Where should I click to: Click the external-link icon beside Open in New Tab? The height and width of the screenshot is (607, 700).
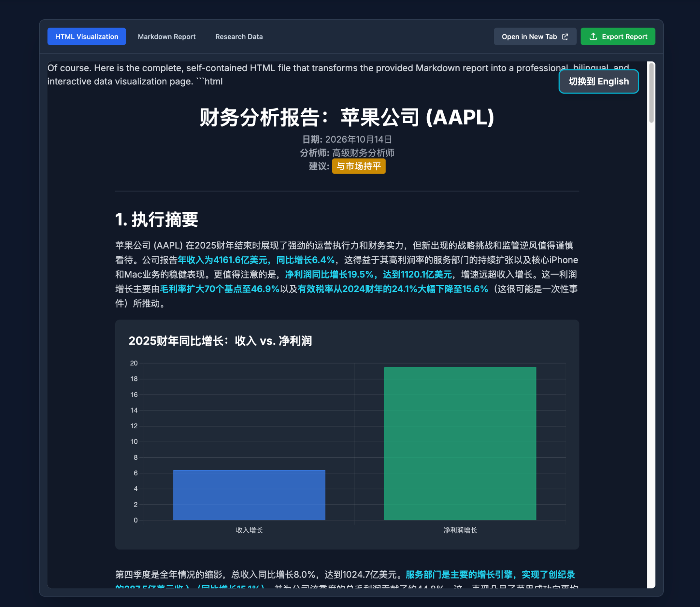(x=564, y=36)
